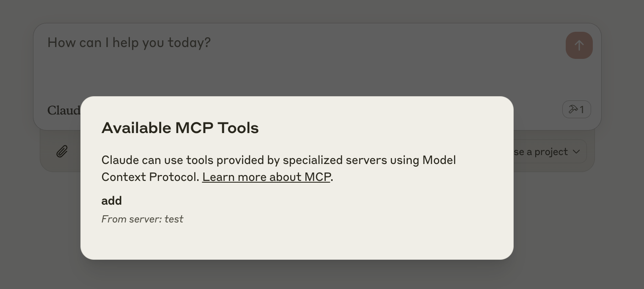Open the paperclip attachment icon
This screenshot has height=289, width=644.
[62, 151]
